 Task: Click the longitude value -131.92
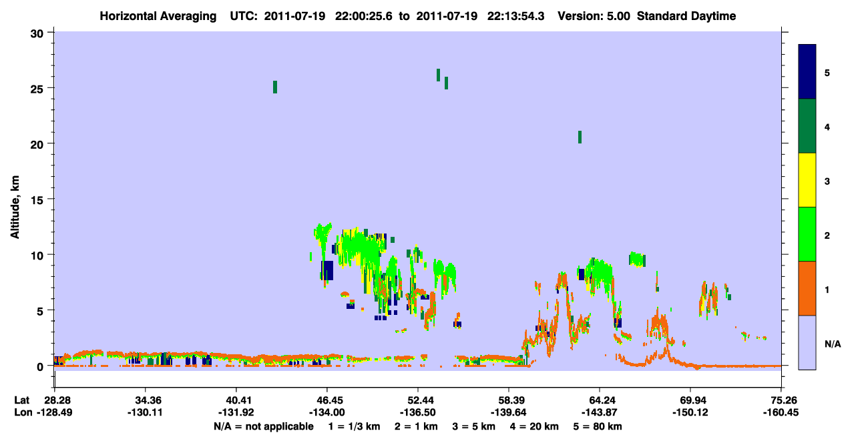tap(236, 412)
